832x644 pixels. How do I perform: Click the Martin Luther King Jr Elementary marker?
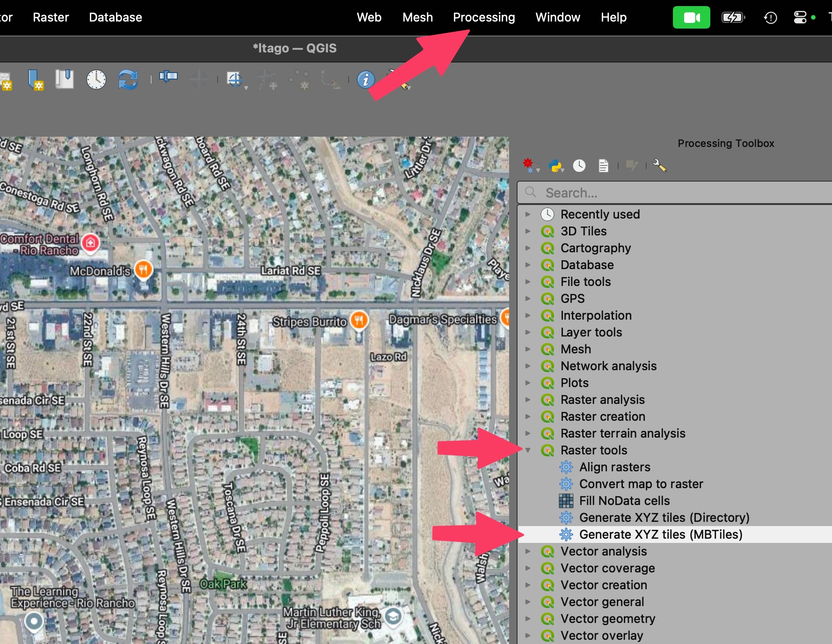click(393, 617)
